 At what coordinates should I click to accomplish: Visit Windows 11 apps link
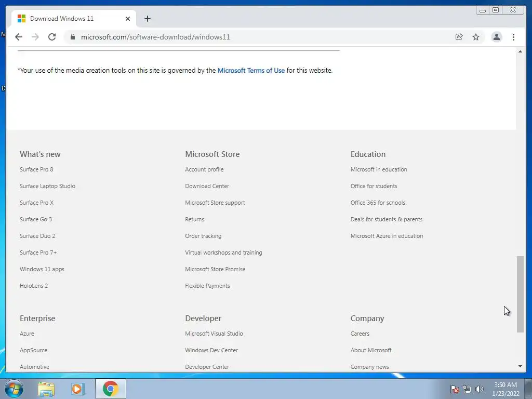[42, 269]
